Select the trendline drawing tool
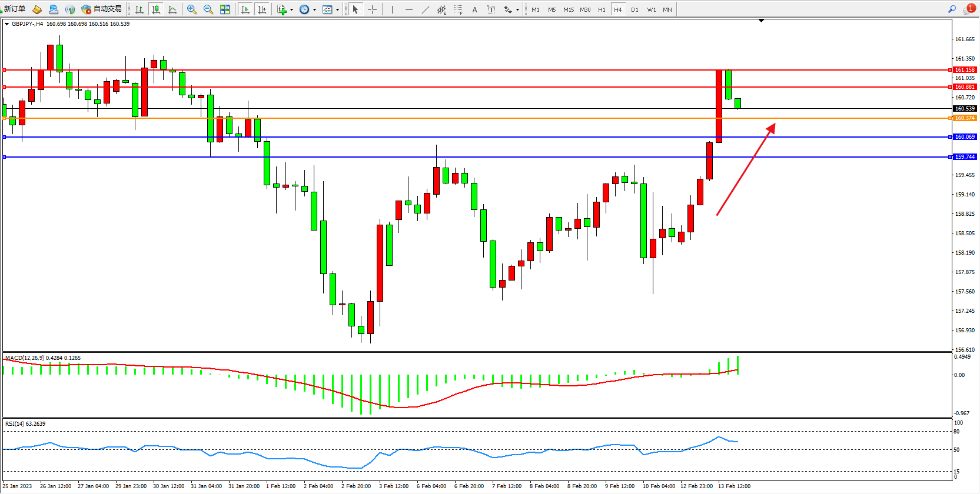The width and height of the screenshot is (980, 494). (x=426, y=9)
